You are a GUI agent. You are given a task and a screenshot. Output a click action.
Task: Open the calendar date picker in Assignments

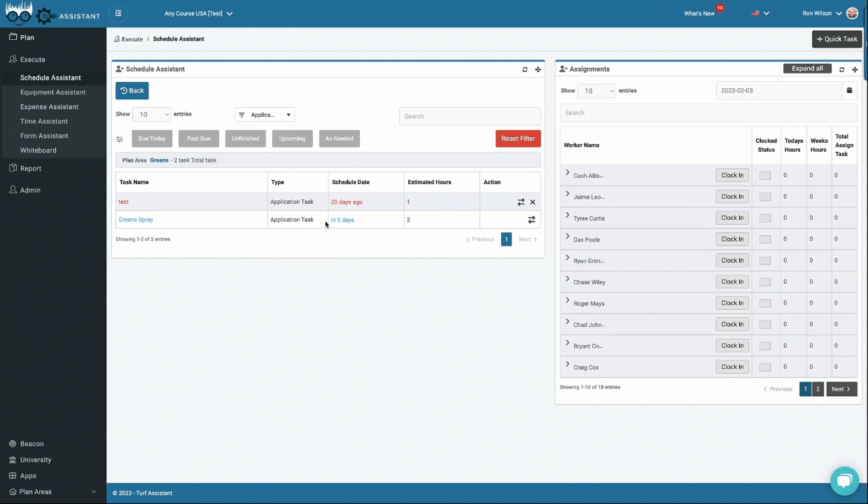[x=849, y=90]
